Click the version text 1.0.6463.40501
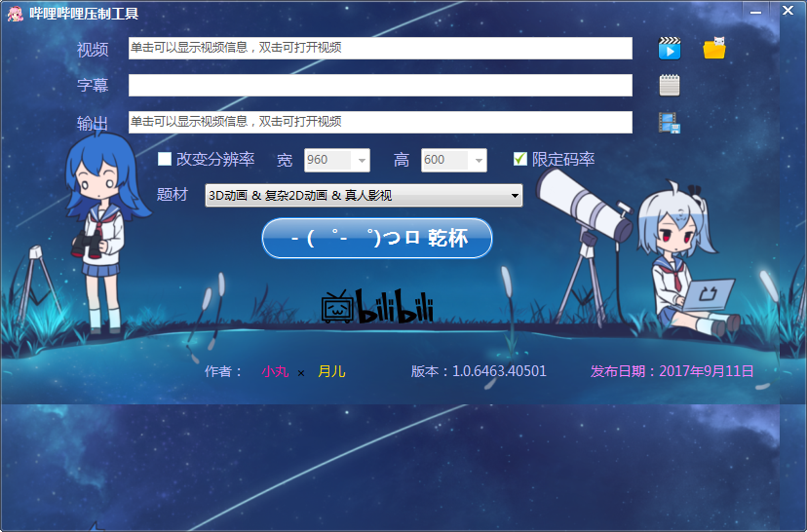Image resolution: width=807 pixels, height=532 pixels. click(499, 371)
